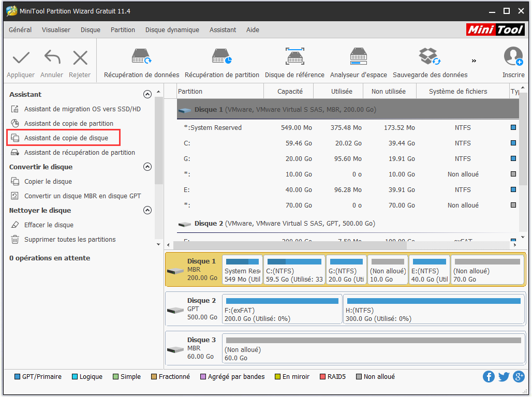The width and height of the screenshot is (532, 397).
Task: Click Convertir un disque MBR en disque GPT
Action: 82,196
